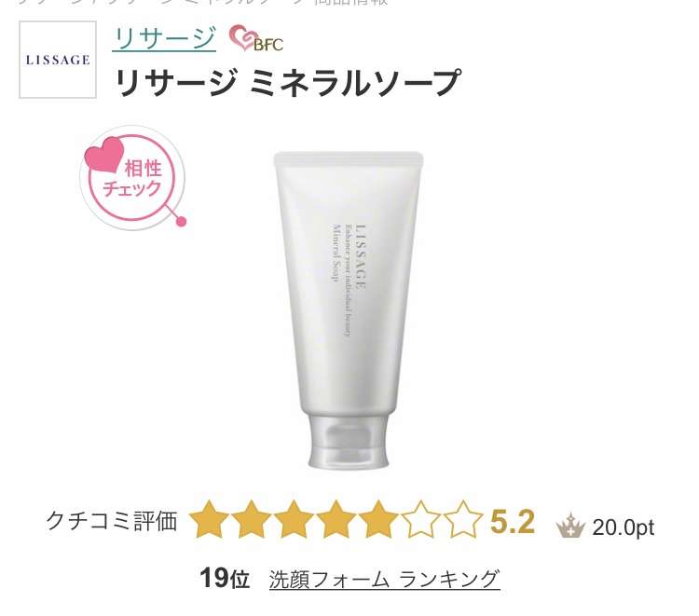Click the third gold rating star
The image size is (699, 616).
(294, 520)
